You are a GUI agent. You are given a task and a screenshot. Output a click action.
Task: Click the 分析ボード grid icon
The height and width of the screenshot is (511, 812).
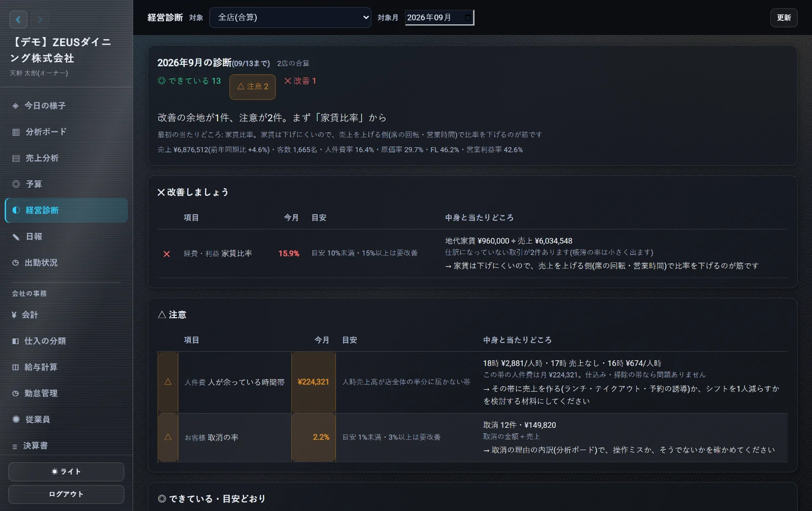coord(16,132)
